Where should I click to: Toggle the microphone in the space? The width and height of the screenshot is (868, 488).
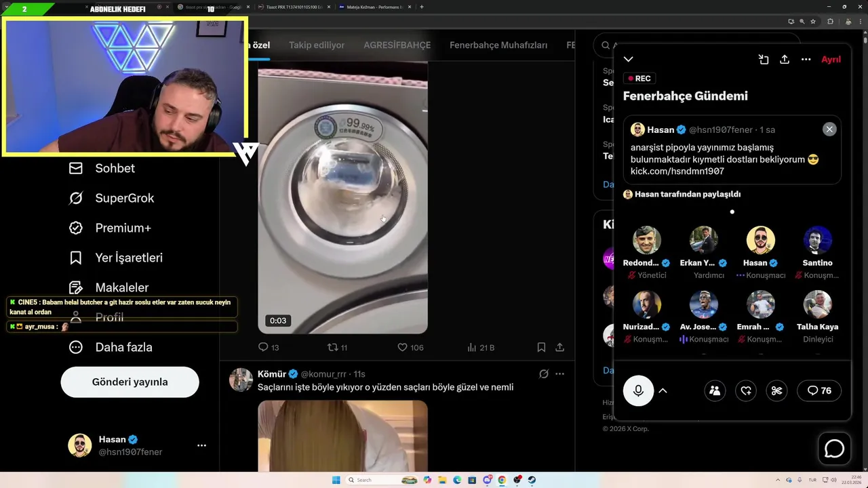[x=638, y=390]
